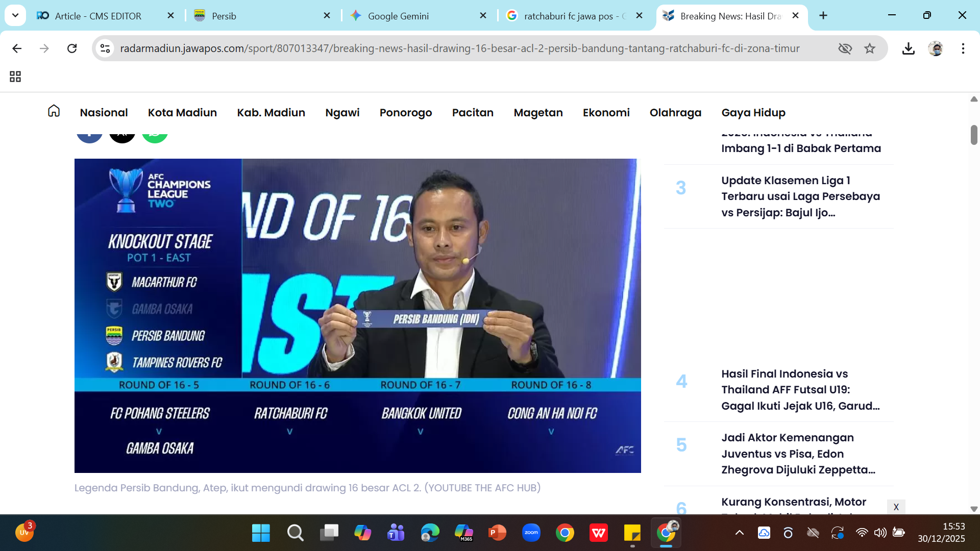Viewport: 980px width, 551px height.
Task: Open the apps grid in bookmarks bar
Action: (15, 77)
